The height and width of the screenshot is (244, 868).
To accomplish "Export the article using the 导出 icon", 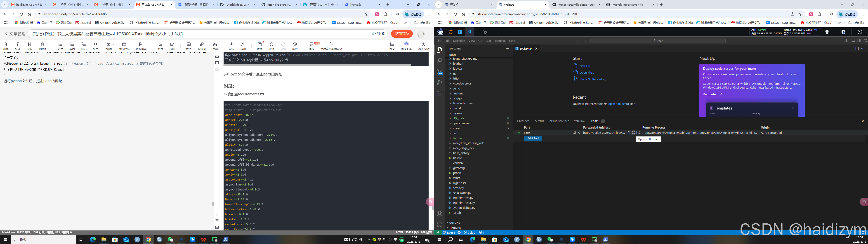I will tap(243, 46).
